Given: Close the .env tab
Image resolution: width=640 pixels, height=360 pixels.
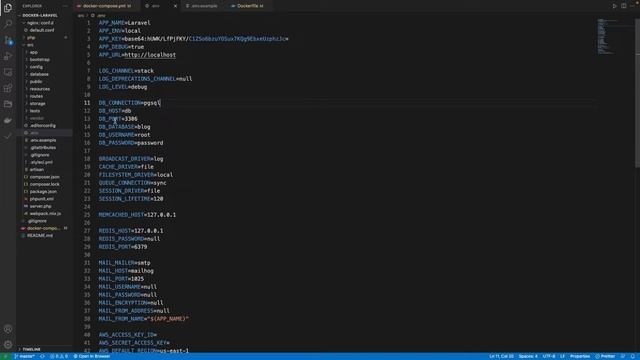Looking at the screenshot, I should tap(176, 6).
